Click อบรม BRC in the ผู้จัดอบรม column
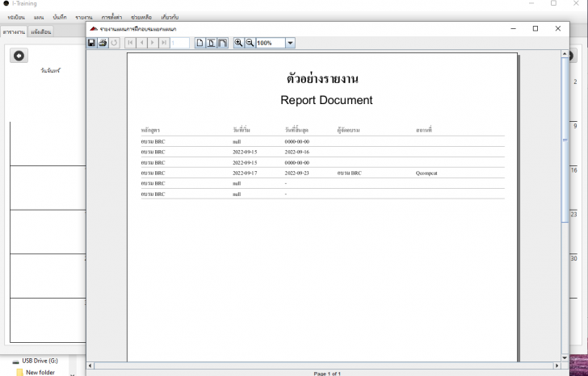 [x=349, y=173]
